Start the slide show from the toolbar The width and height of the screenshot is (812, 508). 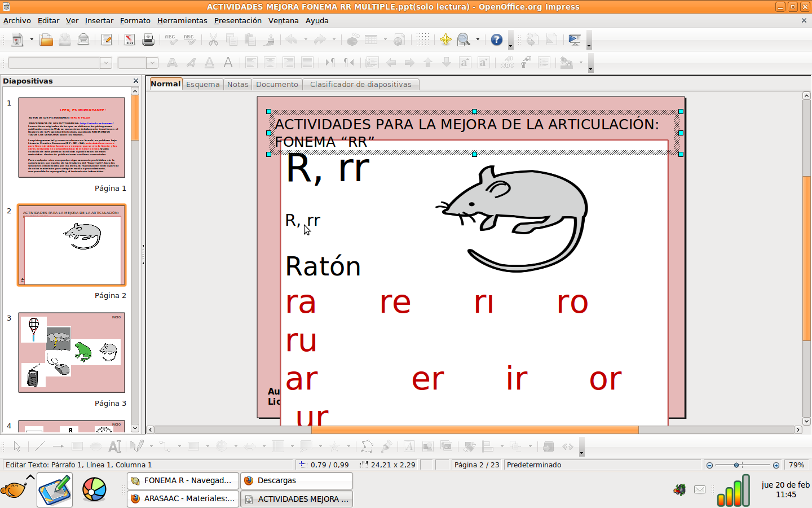573,40
